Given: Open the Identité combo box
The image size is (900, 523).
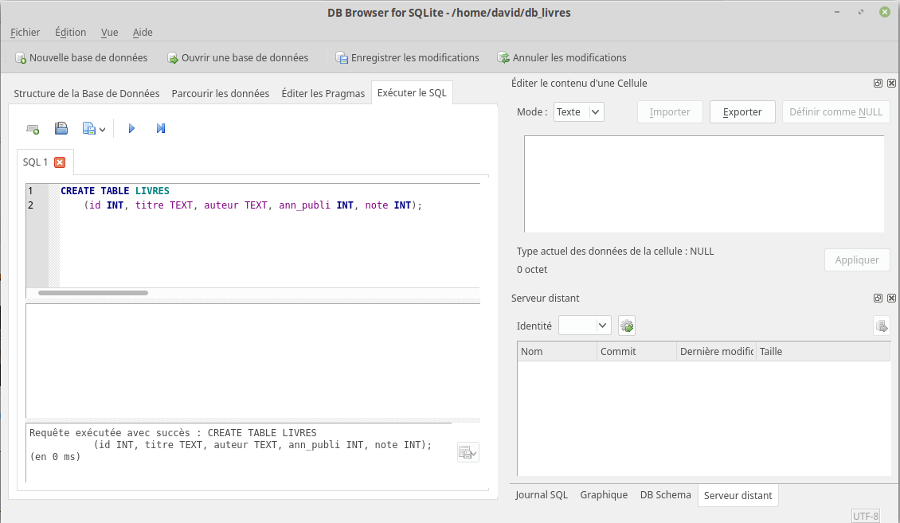Looking at the screenshot, I should coord(585,326).
